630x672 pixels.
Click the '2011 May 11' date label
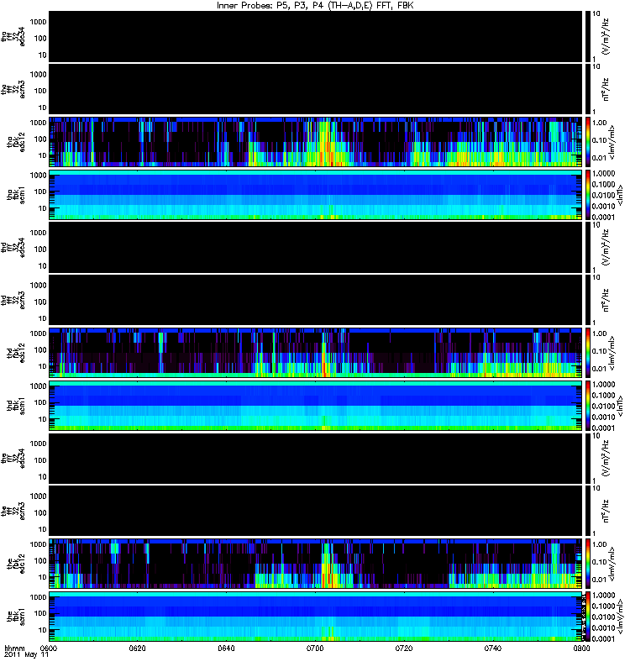point(26,655)
